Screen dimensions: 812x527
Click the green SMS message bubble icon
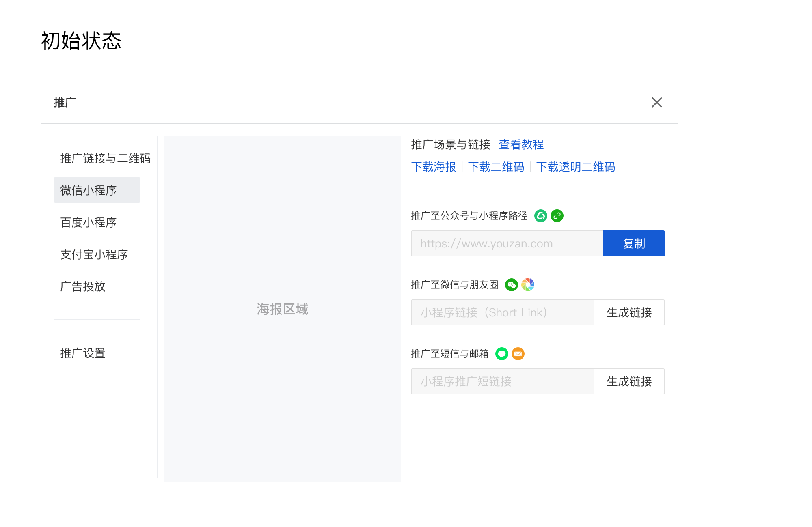(502, 354)
